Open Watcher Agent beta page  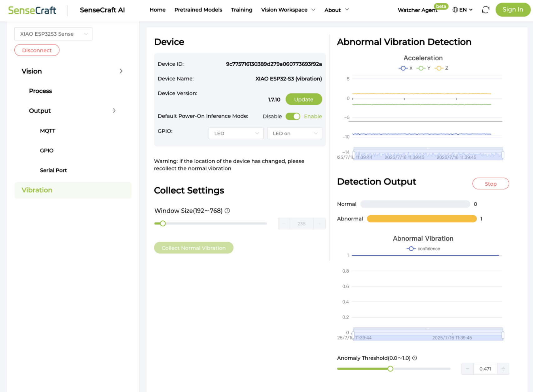pos(417,10)
